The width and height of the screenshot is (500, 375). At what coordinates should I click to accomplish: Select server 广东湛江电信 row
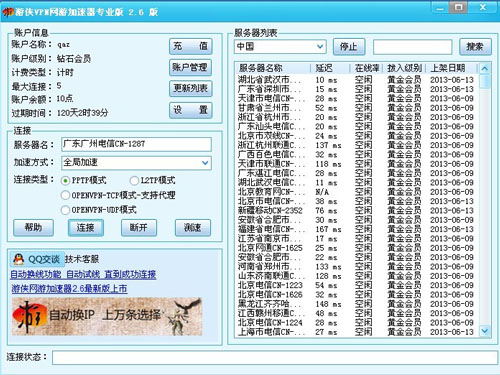(x=357, y=173)
